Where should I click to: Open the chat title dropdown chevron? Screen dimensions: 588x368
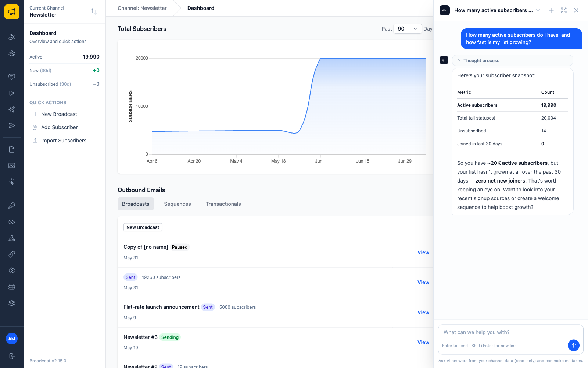[538, 10]
